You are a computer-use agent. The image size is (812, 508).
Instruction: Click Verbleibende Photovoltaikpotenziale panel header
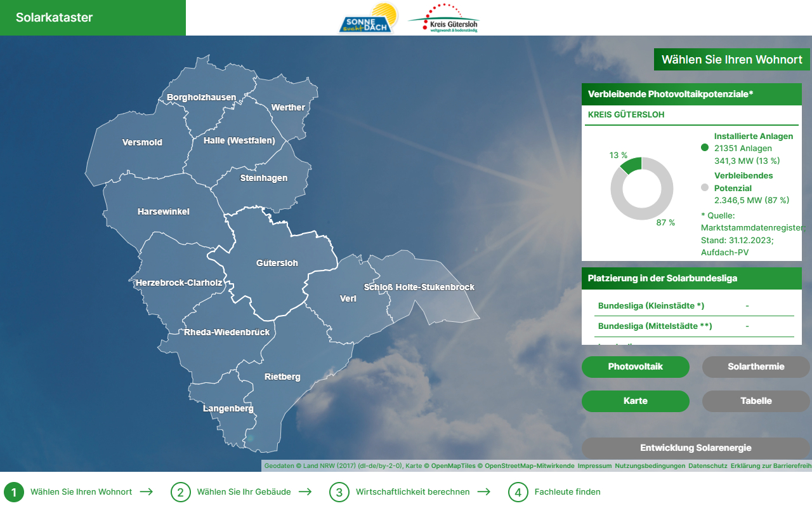[x=691, y=94]
